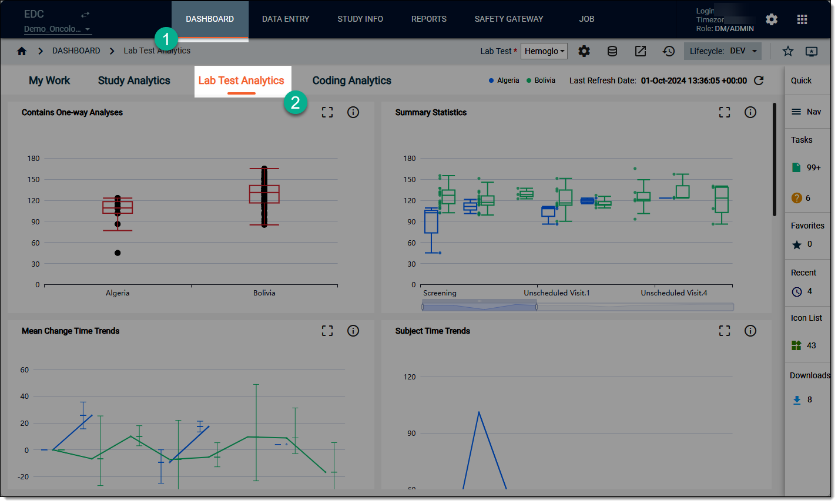Screen dimensions: 838x504
Task: Expand Contains One-way Analyses chart fullscreen
Action: [327, 112]
